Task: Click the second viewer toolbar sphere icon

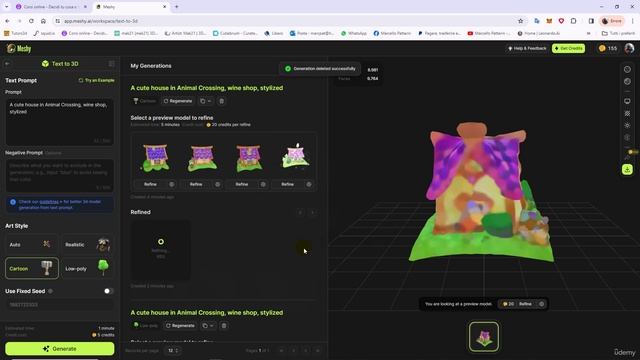Action: point(627,82)
